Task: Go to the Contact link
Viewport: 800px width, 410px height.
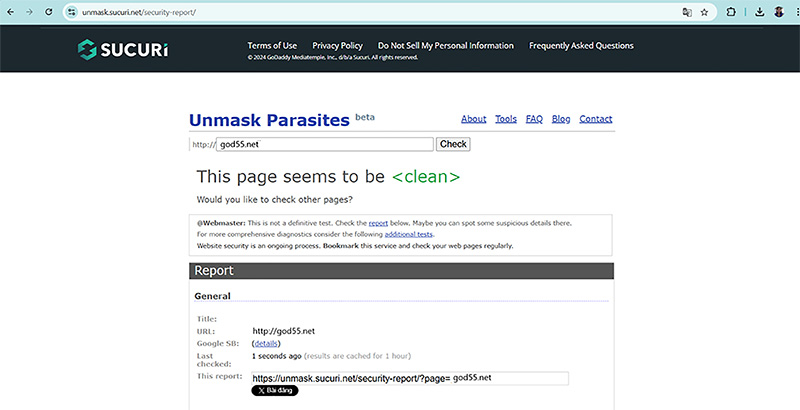Action: (x=595, y=119)
